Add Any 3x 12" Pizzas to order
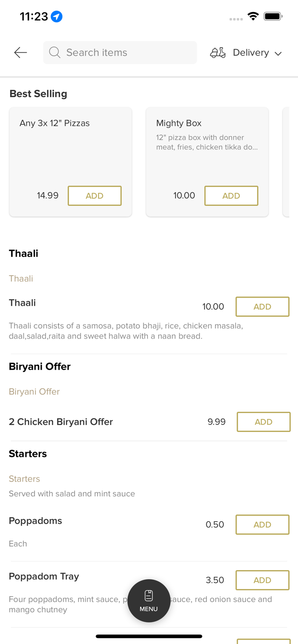Viewport: 298px width, 644px height. (x=95, y=196)
